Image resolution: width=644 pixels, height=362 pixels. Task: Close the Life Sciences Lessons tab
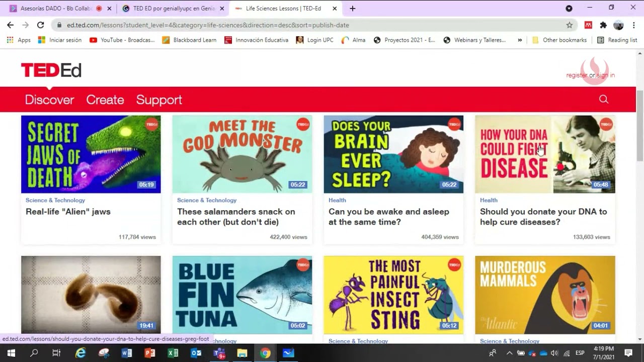[x=335, y=9]
